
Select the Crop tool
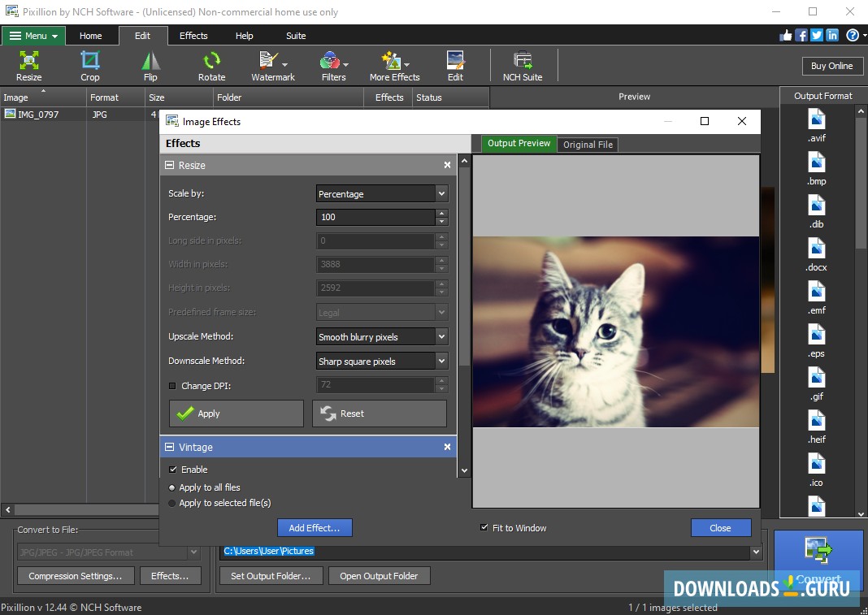click(89, 65)
